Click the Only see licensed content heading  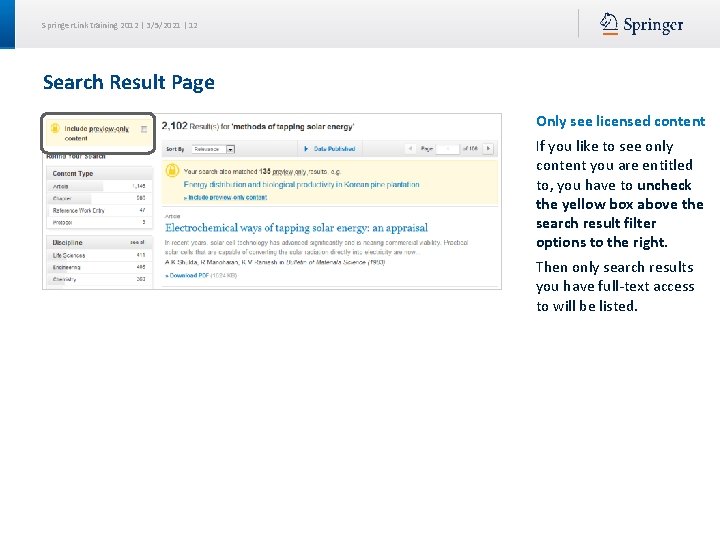click(x=620, y=121)
